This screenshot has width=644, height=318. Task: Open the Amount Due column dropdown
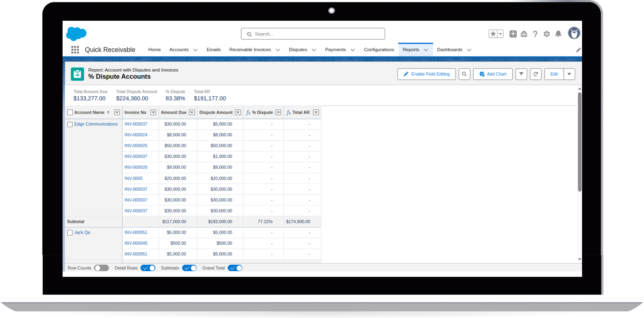tap(192, 112)
